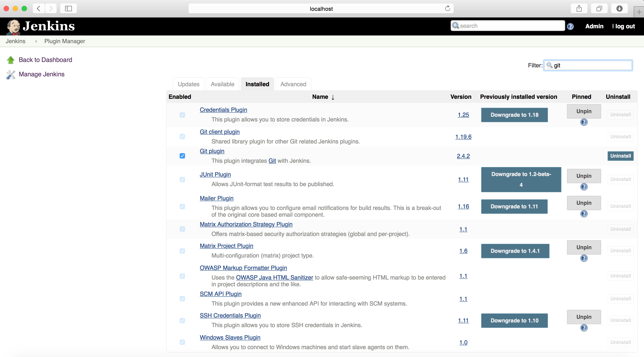Open OWASP Java HTML Sanitizer link
Viewport: 644px width, 357px height.
pos(274,278)
